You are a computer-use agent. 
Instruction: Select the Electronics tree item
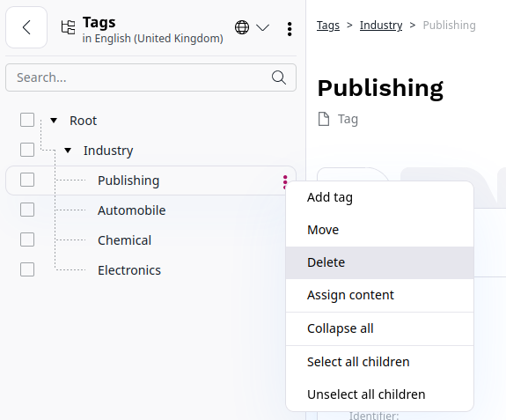[x=129, y=270]
